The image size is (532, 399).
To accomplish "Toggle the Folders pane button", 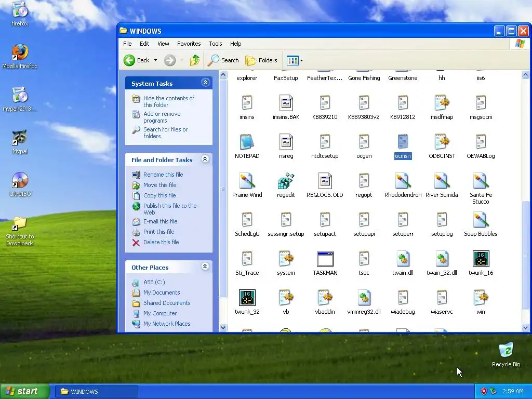I will [261, 60].
